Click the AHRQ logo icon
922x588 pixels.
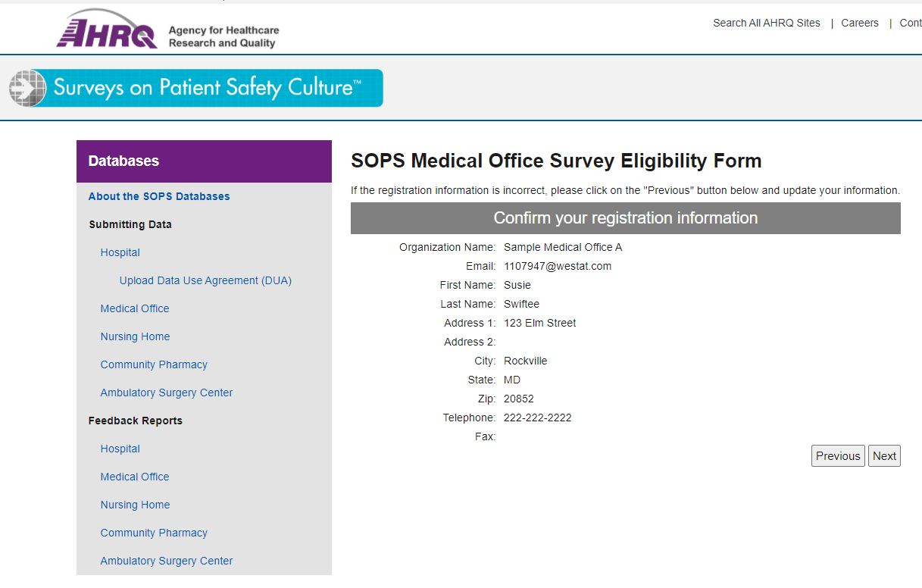pos(106,30)
